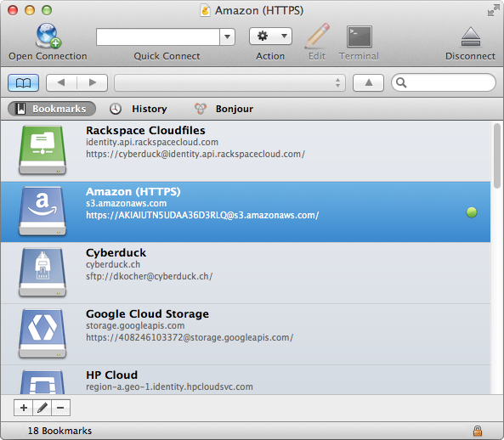Click the green connection status dot
Screen dimensions: 504x440
tap(472, 212)
